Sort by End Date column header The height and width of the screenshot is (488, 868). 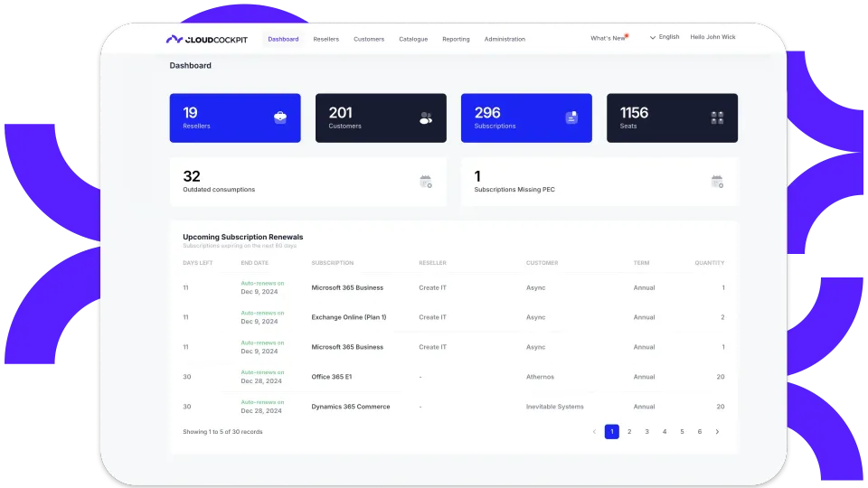coord(255,263)
